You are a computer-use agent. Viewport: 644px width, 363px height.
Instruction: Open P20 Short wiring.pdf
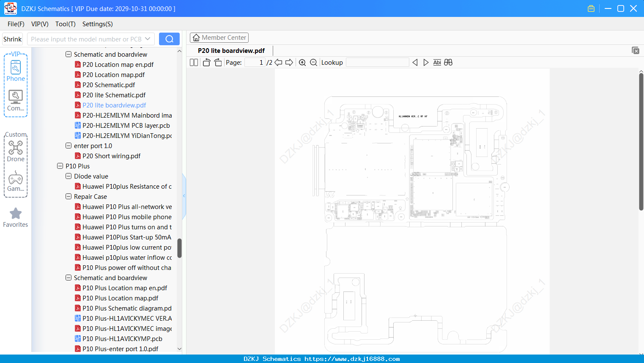coord(111,156)
